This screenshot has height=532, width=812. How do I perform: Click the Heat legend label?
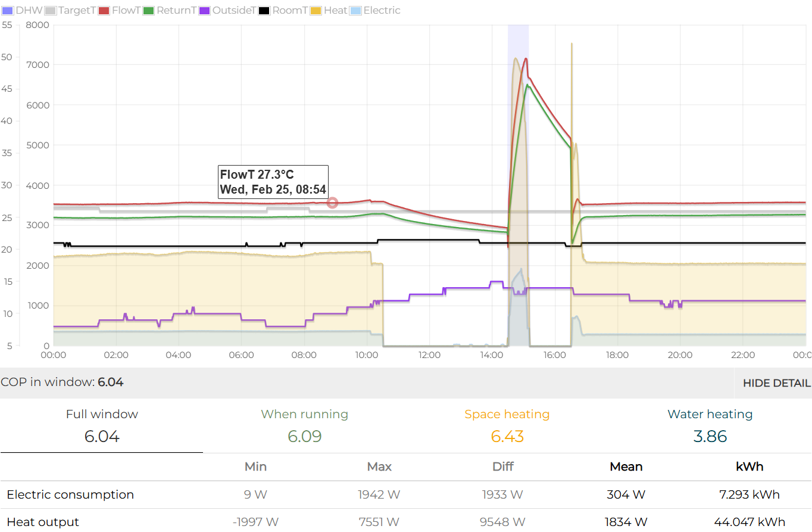coord(335,10)
